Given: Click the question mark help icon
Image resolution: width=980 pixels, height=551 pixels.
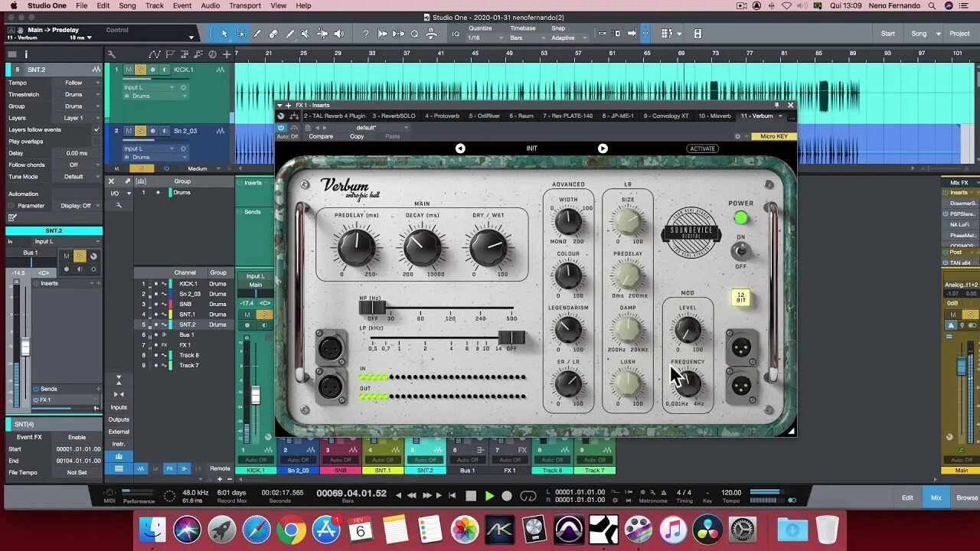Looking at the screenshot, I should coord(366,34).
